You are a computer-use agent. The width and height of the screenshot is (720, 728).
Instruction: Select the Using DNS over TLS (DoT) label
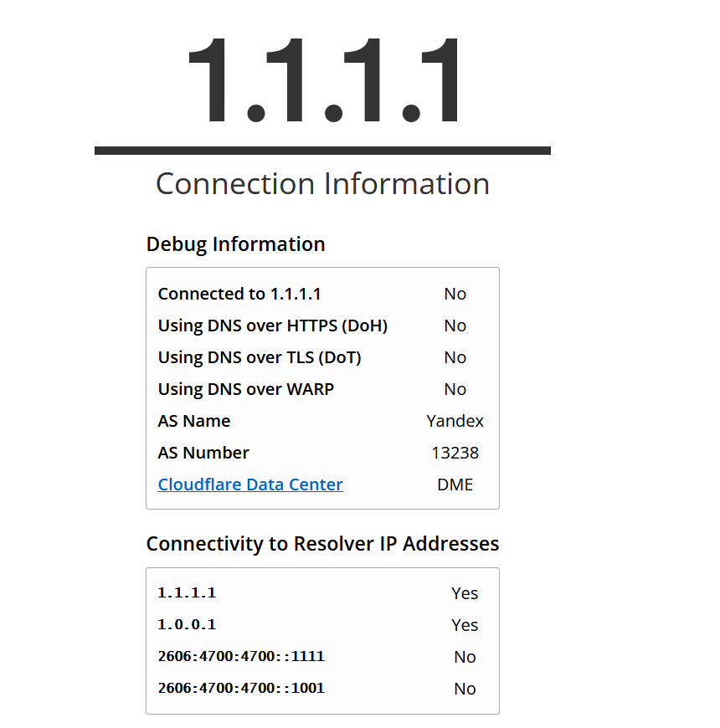(x=260, y=357)
